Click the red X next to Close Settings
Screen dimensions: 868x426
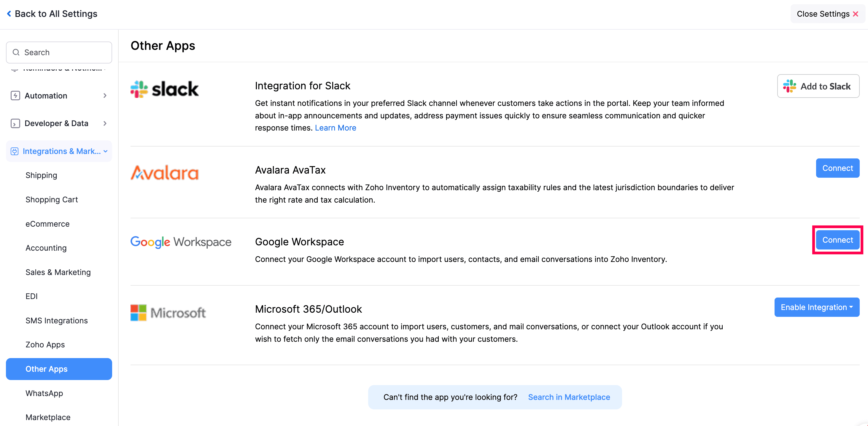856,14
